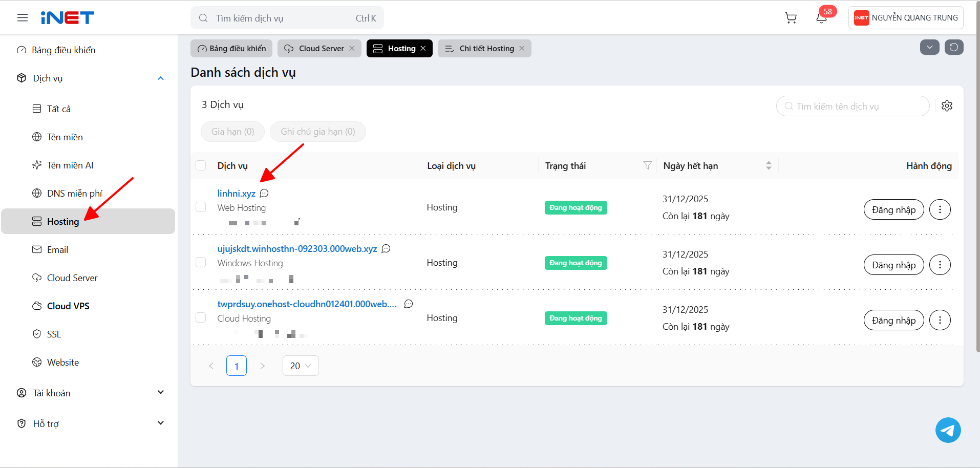The height and width of the screenshot is (468, 980).
Task: Click the page vertical scrollbar
Action: point(977,177)
